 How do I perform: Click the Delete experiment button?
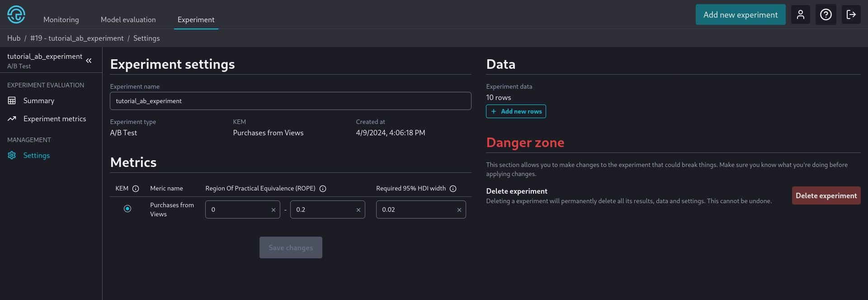[826, 195]
